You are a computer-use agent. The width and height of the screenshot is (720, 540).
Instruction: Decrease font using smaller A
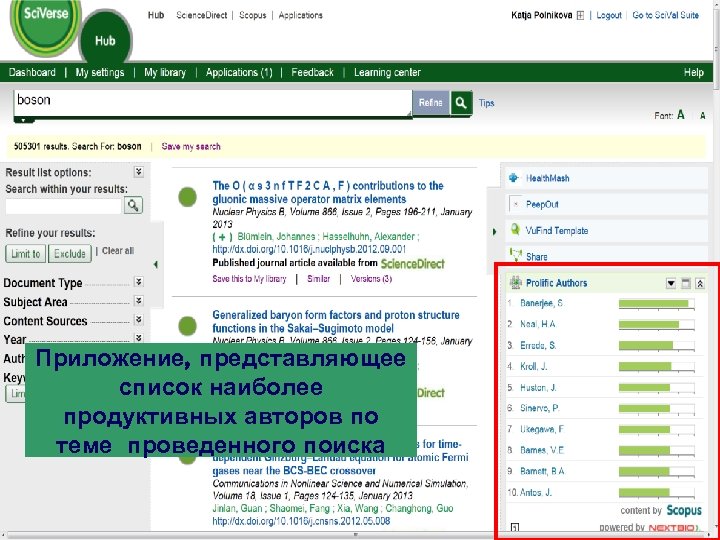pos(703,116)
